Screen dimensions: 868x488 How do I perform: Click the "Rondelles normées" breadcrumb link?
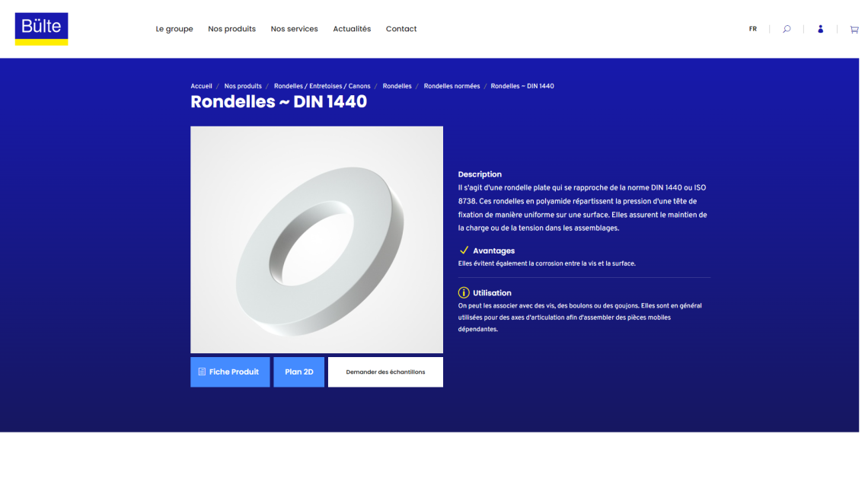point(452,86)
